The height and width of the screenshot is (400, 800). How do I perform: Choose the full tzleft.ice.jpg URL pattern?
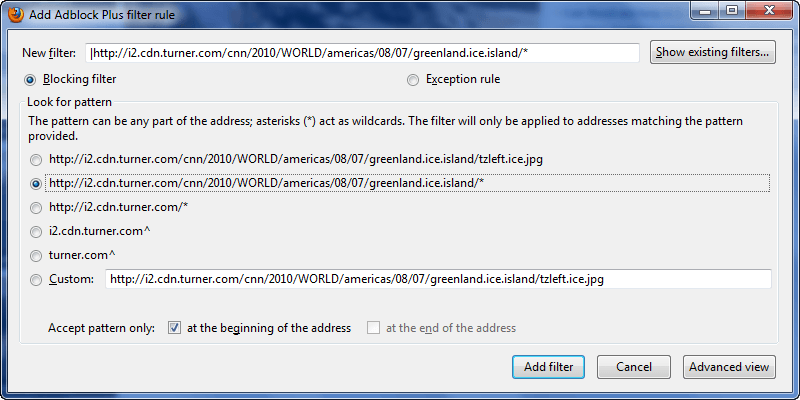click(x=37, y=159)
